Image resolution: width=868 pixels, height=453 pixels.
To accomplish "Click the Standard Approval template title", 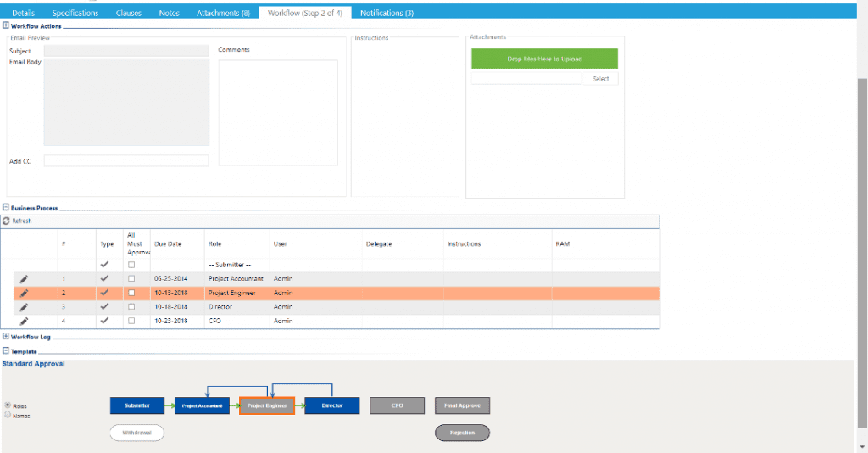I will point(33,364).
